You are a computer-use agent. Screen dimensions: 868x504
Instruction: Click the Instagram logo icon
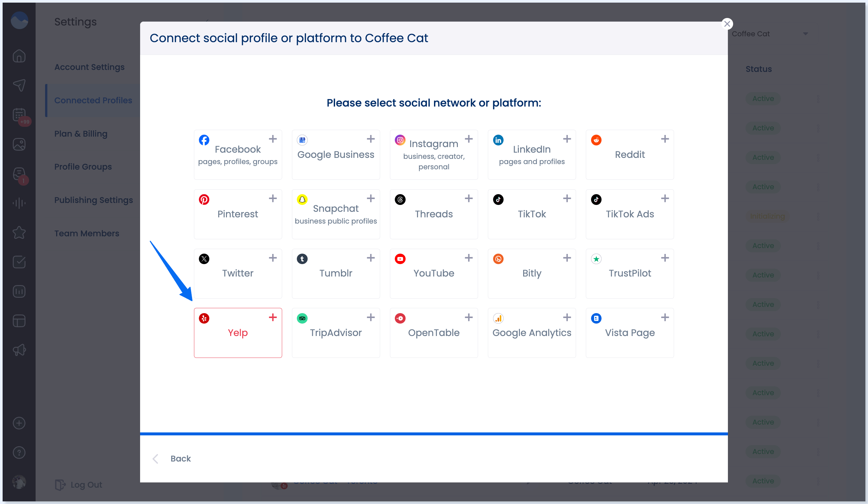click(x=400, y=140)
